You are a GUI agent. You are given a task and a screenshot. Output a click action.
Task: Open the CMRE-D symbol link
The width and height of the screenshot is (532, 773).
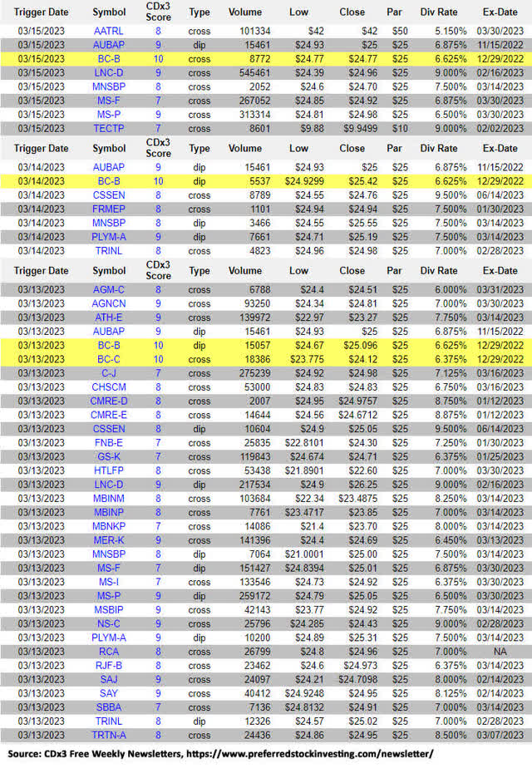pyautogui.click(x=108, y=401)
